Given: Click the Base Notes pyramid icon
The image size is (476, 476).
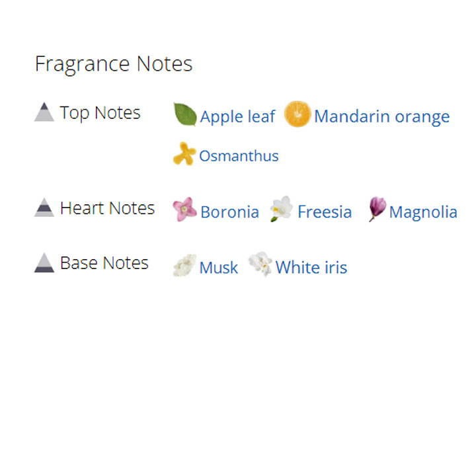Looking at the screenshot, I should [x=44, y=263].
